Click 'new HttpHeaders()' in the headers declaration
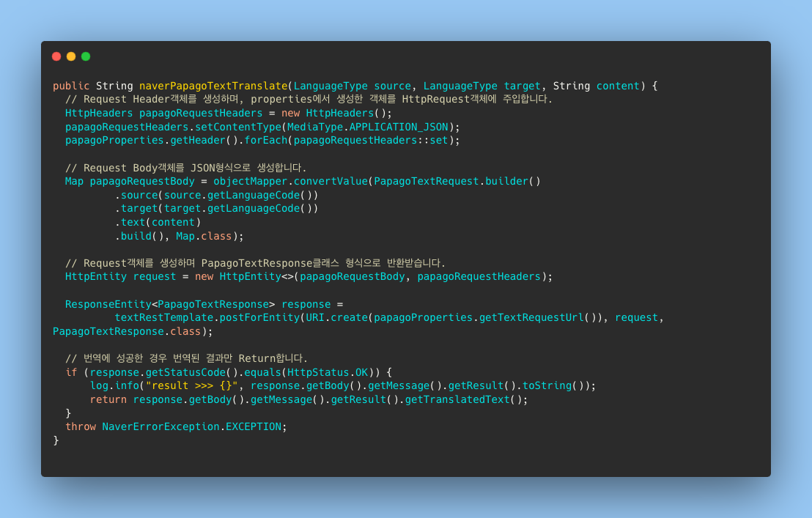This screenshot has height=518, width=812. coord(334,113)
